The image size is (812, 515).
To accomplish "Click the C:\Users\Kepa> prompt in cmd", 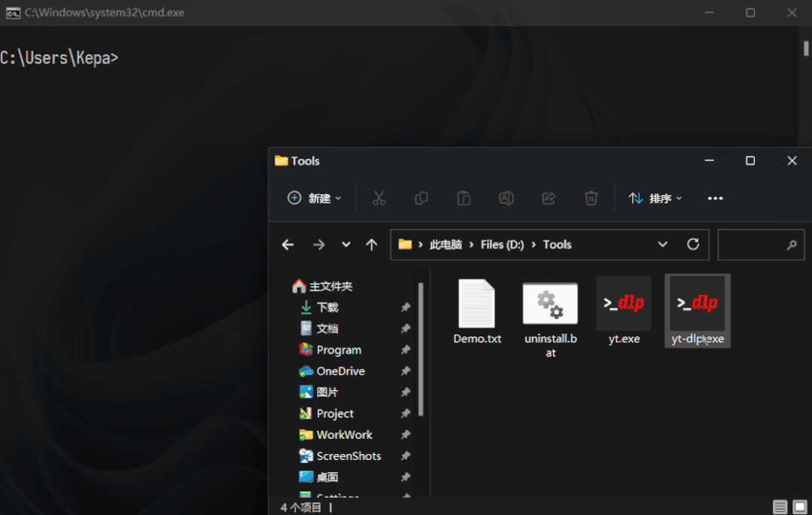I will click(59, 57).
